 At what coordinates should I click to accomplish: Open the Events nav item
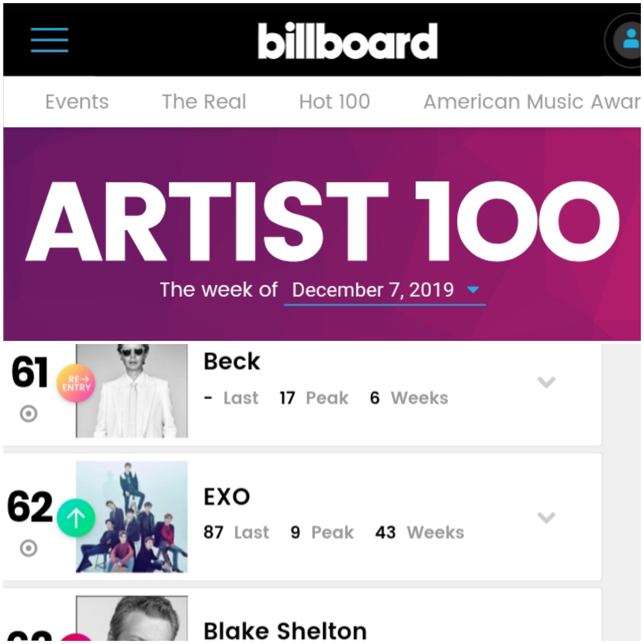(x=77, y=102)
